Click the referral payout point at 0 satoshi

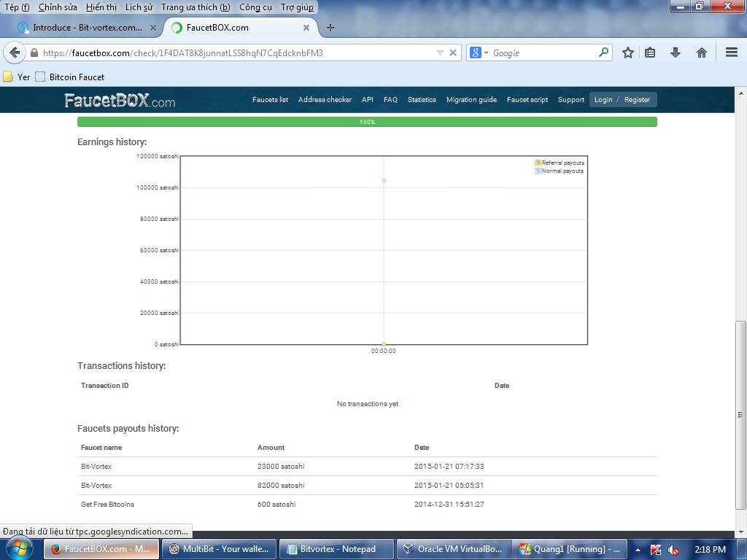point(384,344)
